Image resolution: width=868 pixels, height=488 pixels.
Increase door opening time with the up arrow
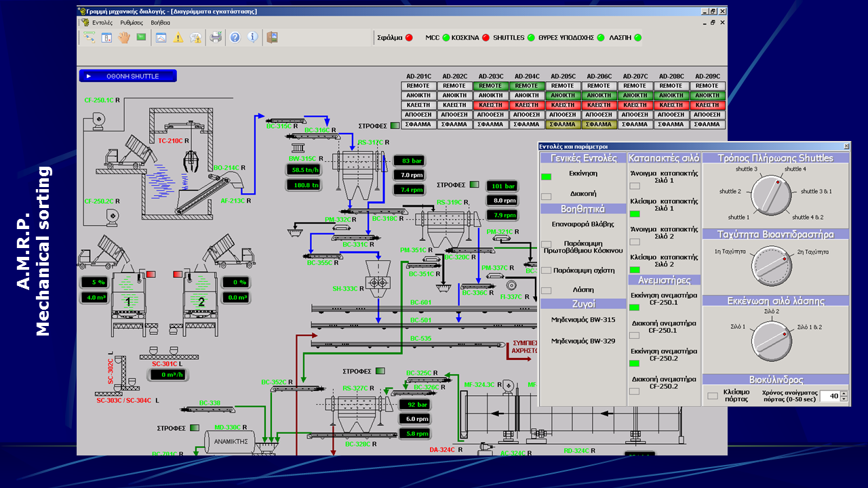(844, 393)
